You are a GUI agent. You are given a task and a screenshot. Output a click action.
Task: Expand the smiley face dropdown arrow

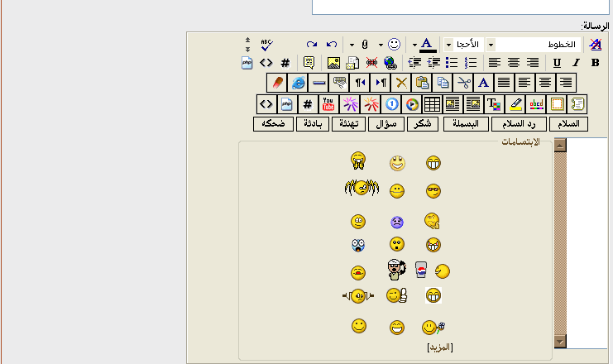(381, 44)
